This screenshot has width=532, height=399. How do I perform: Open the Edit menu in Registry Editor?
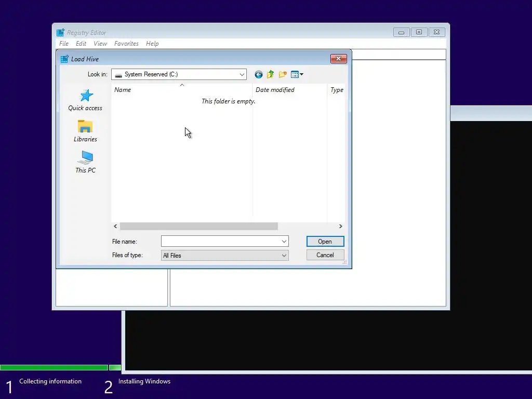[x=81, y=44]
